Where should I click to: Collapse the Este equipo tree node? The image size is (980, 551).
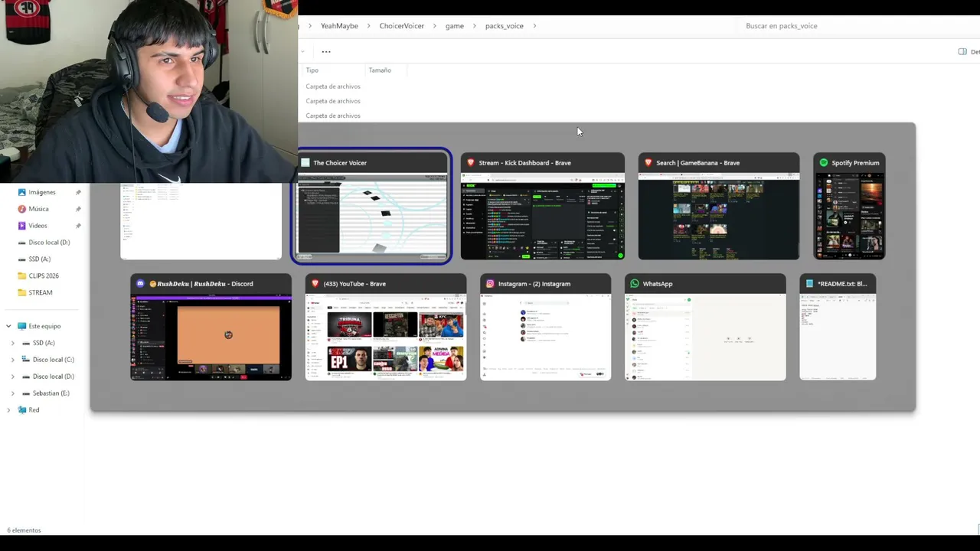click(x=8, y=326)
